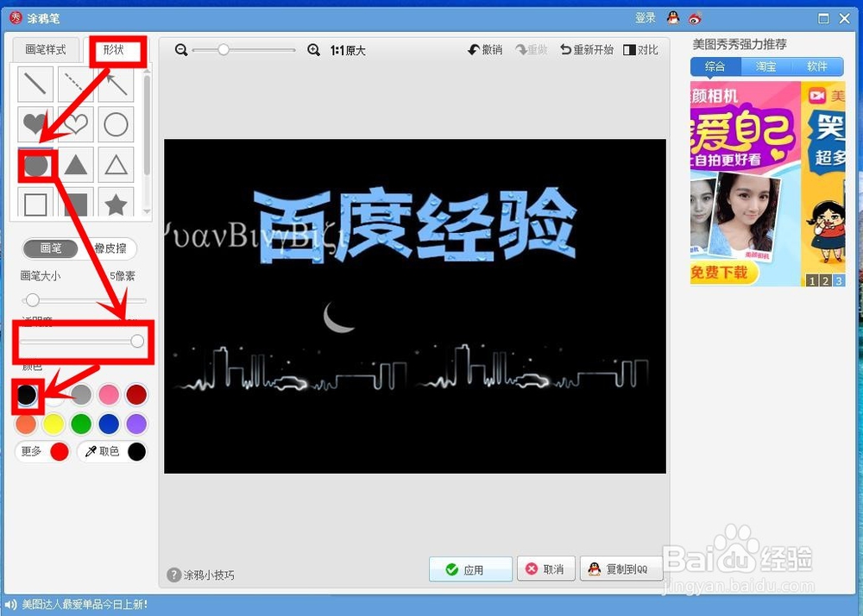Image resolution: width=863 pixels, height=616 pixels.
Task: Switch to the 综合 recommendation tab
Action: (715, 66)
